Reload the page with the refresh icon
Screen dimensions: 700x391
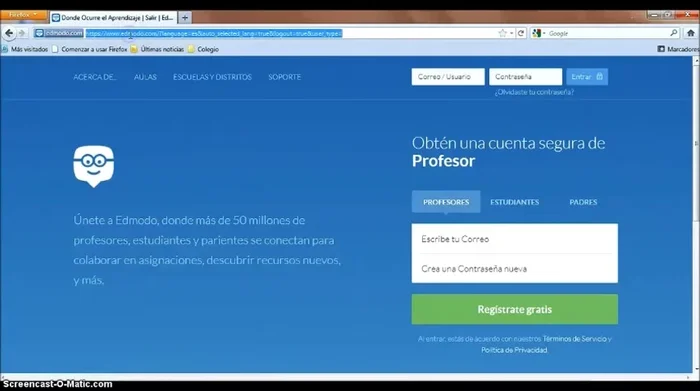pyautogui.click(x=521, y=33)
